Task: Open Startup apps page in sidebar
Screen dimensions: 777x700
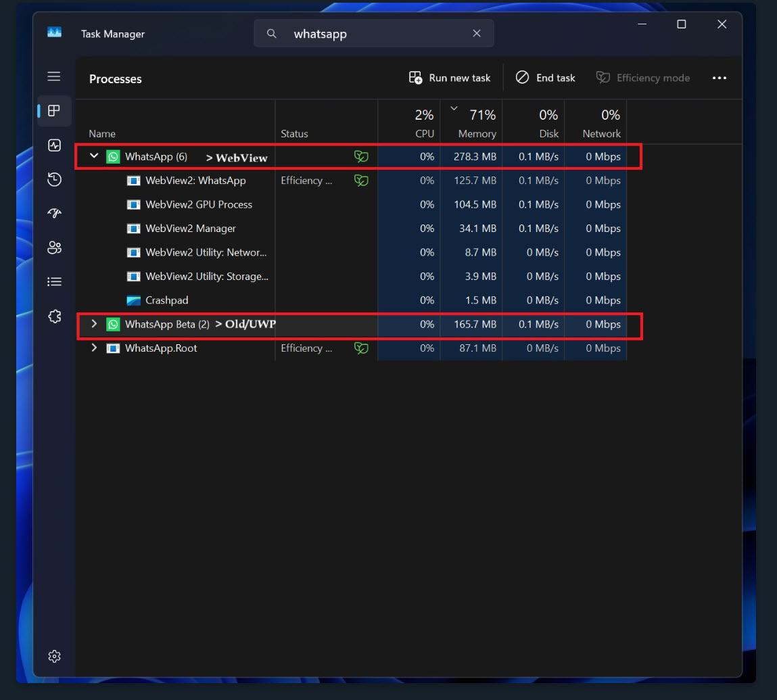Action: [x=54, y=213]
